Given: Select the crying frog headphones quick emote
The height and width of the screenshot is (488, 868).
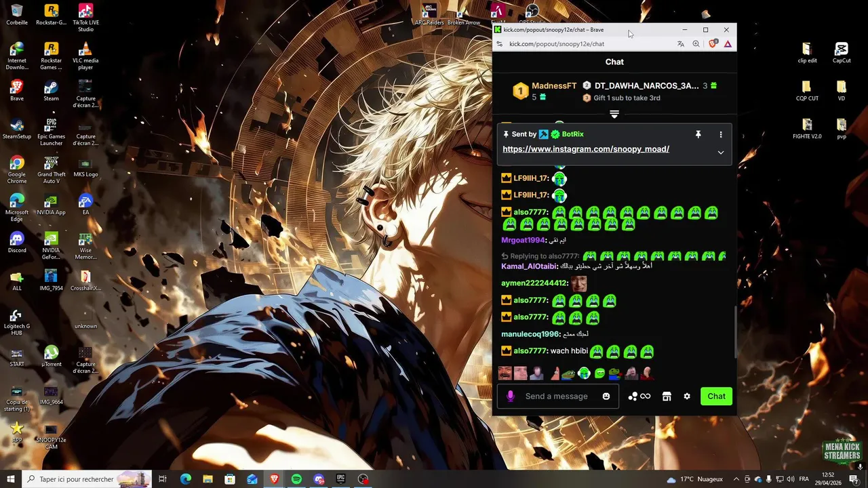Looking at the screenshot, I should pos(584,373).
